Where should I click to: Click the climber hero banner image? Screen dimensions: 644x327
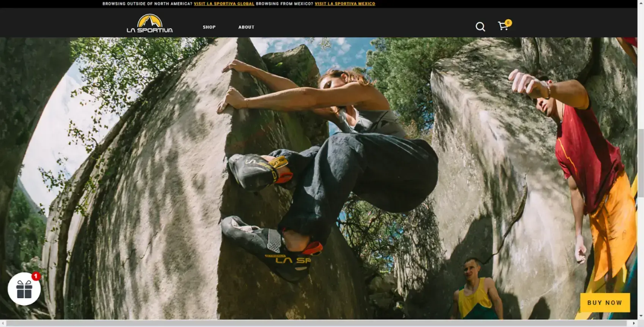(319, 178)
